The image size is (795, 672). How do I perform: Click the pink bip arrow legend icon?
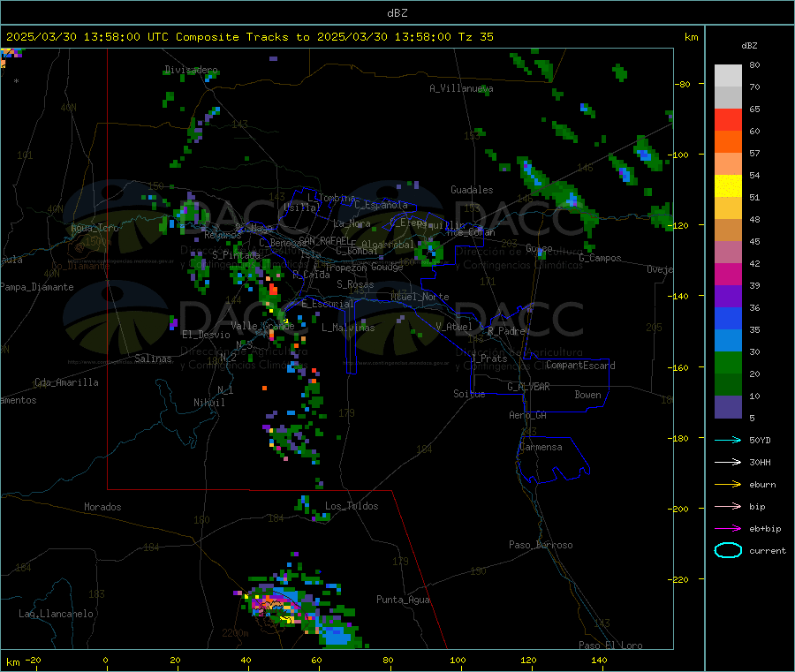coord(728,506)
